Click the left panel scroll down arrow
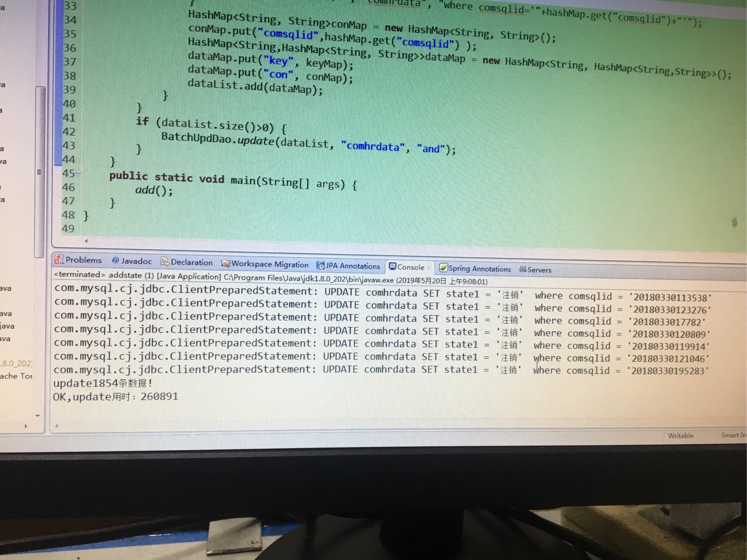The height and width of the screenshot is (560, 747). tap(38, 416)
